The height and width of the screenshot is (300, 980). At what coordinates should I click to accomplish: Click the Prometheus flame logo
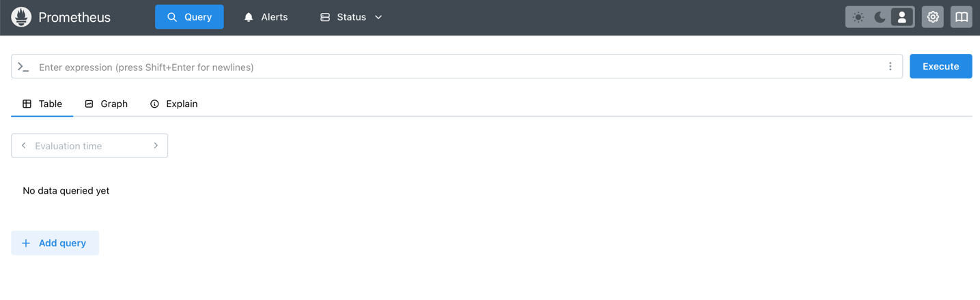(21, 17)
